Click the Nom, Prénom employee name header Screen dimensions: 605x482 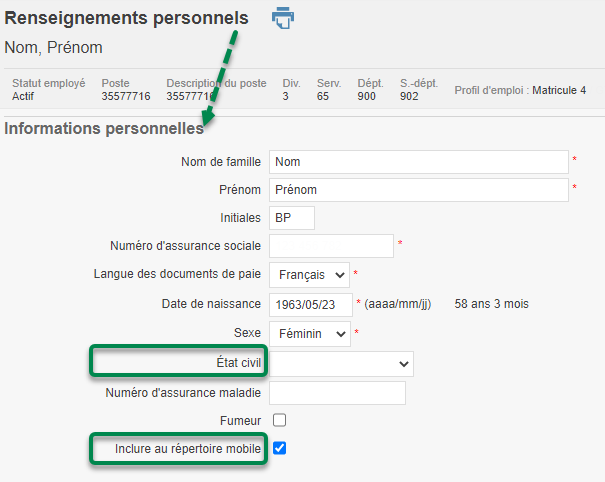[x=53, y=48]
